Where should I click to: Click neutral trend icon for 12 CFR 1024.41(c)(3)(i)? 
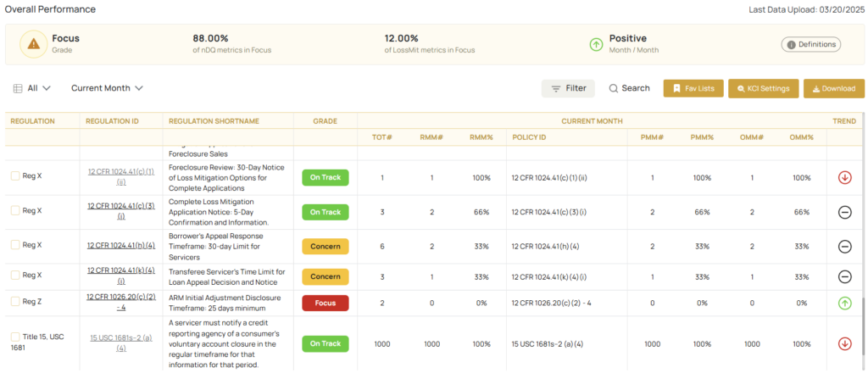844,212
